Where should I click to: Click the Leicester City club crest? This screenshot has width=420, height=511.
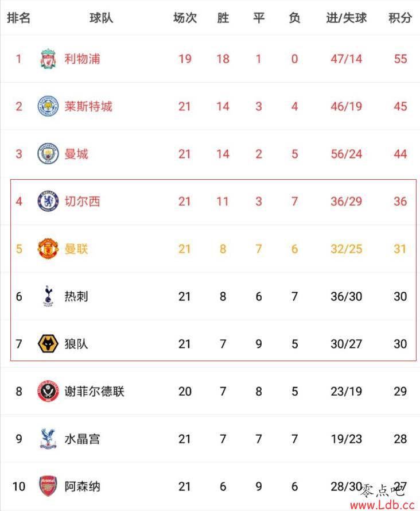tap(48, 106)
